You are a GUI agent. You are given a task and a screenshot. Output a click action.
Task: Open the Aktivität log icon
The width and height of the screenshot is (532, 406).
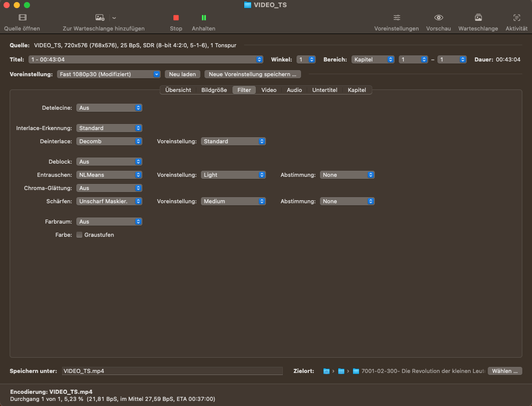click(x=517, y=18)
